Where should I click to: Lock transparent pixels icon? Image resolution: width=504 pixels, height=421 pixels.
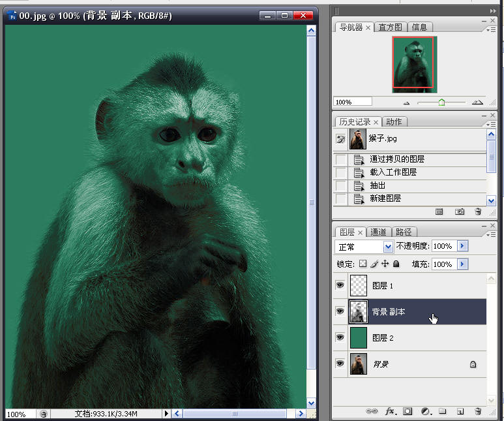pyautogui.click(x=363, y=264)
